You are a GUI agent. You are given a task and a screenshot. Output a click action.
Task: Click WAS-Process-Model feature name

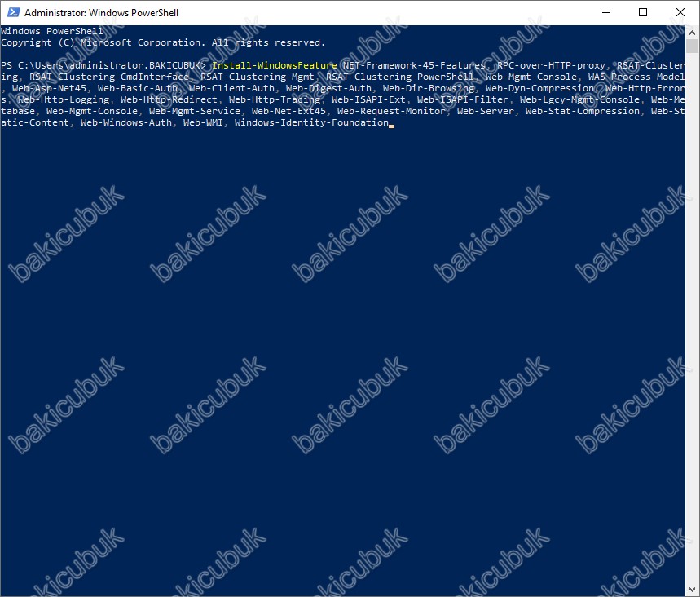click(x=636, y=77)
